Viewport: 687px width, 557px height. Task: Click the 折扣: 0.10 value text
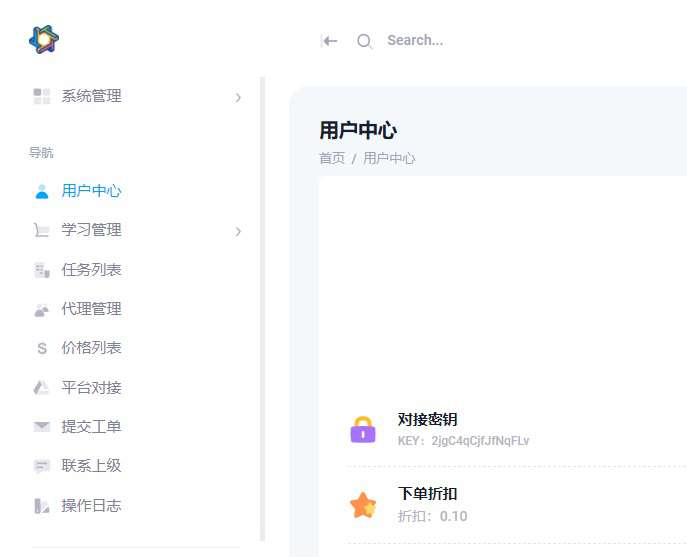point(432,516)
